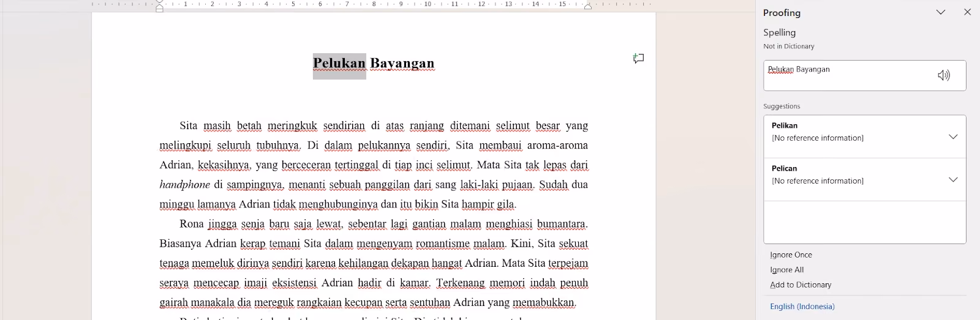Image resolution: width=980 pixels, height=320 pixels.
Task: Click Ignore Once
Action: [x=791, y=255]
